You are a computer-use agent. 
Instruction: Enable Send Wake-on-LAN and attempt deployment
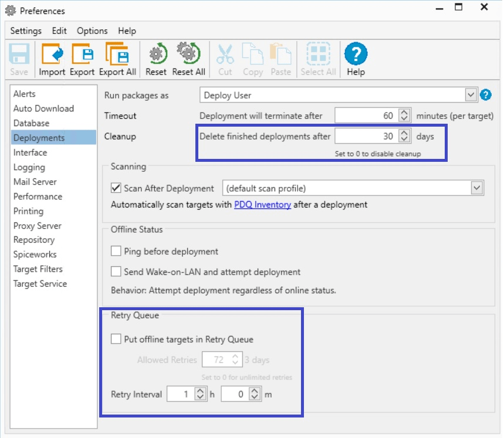click(x=115, y=272)
